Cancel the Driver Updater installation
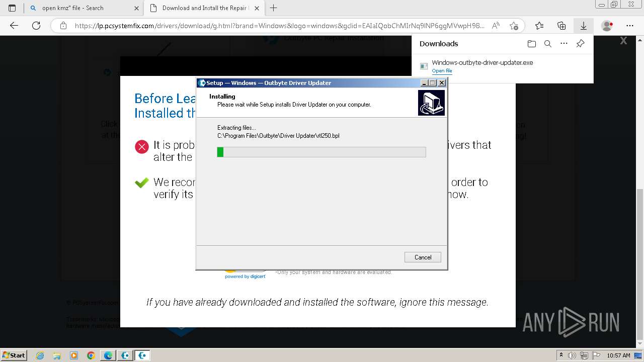This screenshot has width=644, height=362. click(x=423, y=257)
